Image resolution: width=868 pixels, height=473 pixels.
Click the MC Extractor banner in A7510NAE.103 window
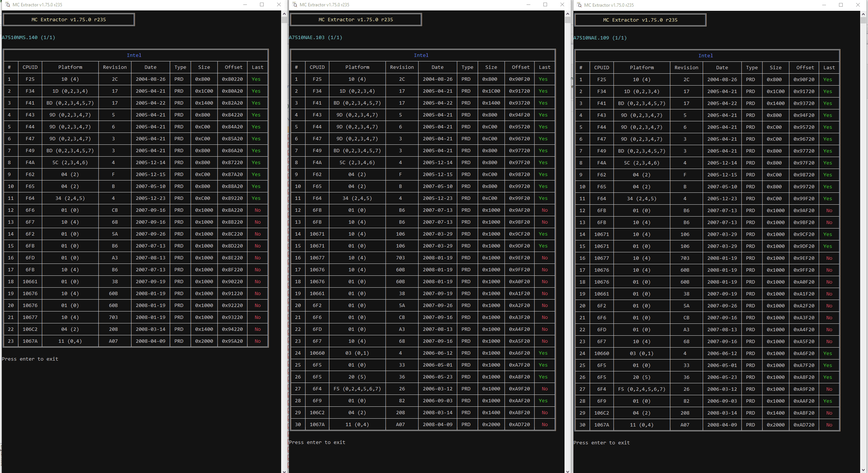(356, 20)
